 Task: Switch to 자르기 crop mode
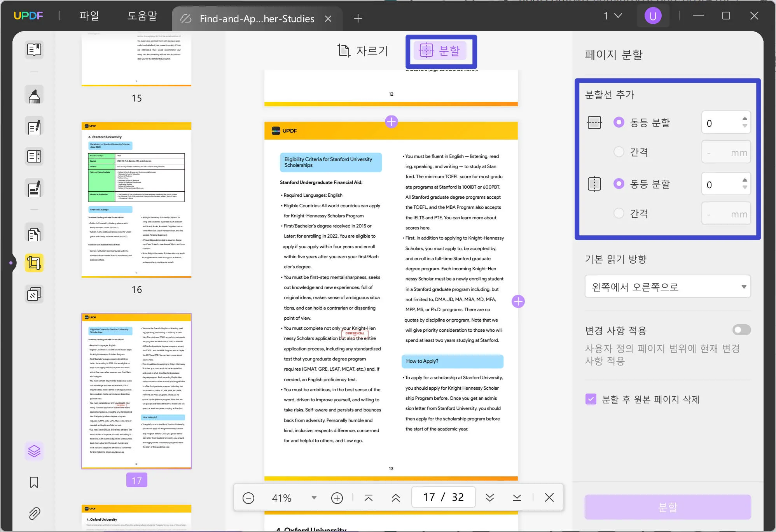point(363,51)
